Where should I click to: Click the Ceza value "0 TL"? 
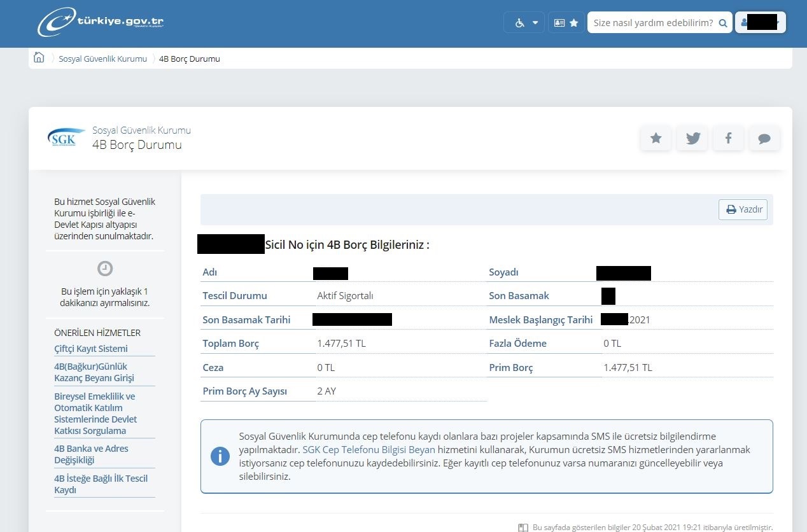(x=326, y=368)
